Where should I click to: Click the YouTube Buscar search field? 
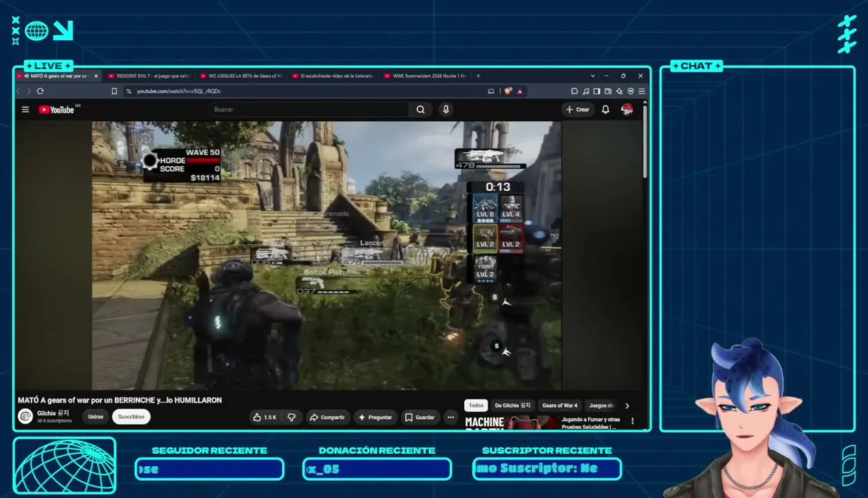308,109
